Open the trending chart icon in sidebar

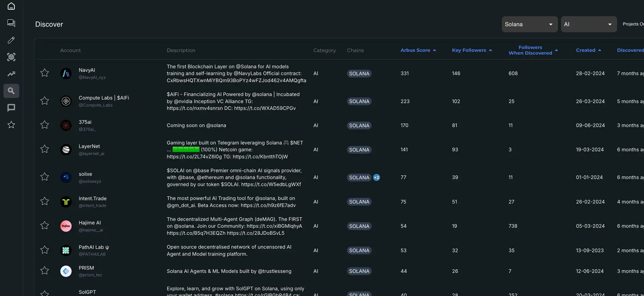tap(11, 74)
